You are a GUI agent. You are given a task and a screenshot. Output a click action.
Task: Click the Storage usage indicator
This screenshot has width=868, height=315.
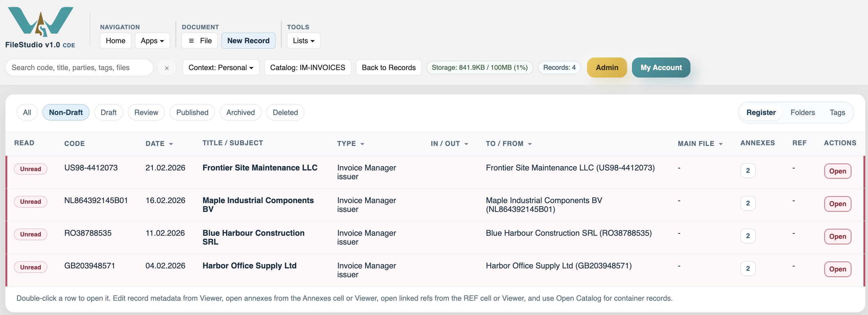[x=480, y=67]
